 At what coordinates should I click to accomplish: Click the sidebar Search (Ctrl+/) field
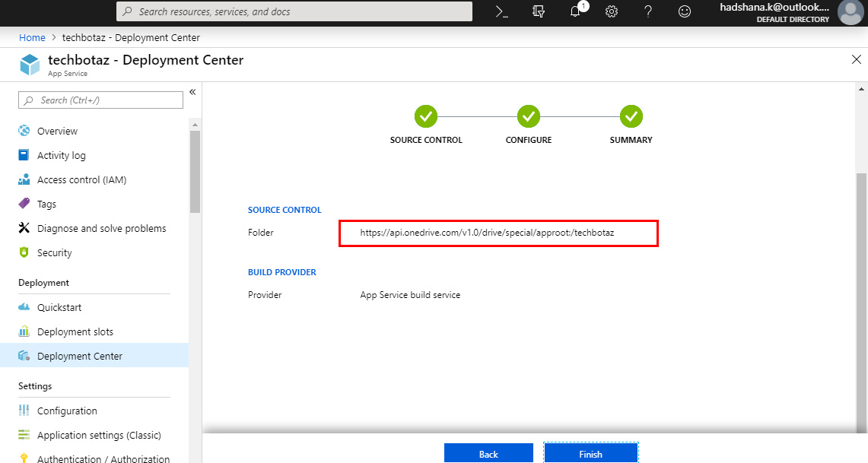100,100
